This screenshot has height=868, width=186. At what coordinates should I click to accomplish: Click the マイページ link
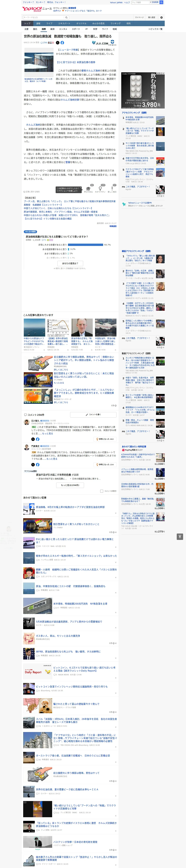[139, 17]
